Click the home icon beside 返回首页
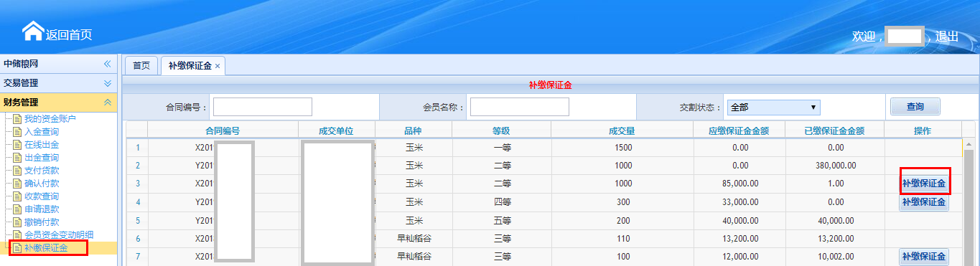The height and width of the screenshot is (266, 980). point(33,31)
